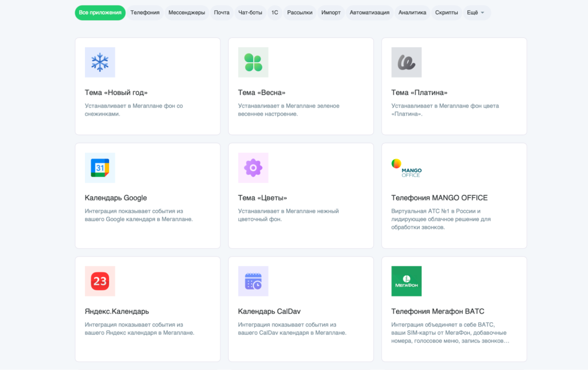
Task: Open the Google Calendar icon
Action: pos(100,167)
